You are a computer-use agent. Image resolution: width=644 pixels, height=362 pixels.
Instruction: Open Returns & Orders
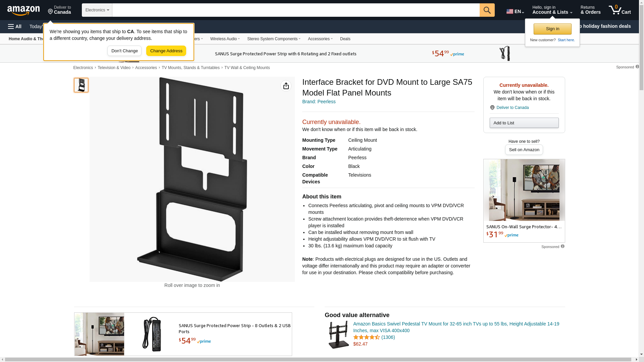tap(590, 10)
